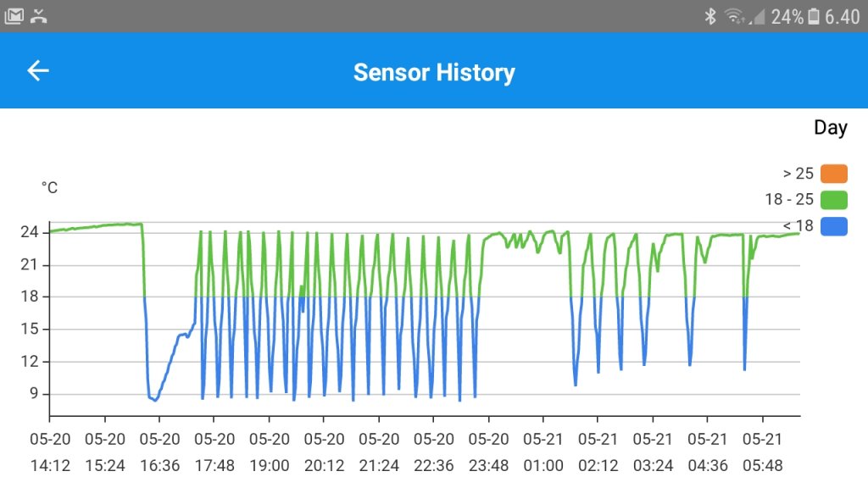Tap the cellular signal strength icon
The width and height of the screenshot is (868, 488).
tap(759, 14)
